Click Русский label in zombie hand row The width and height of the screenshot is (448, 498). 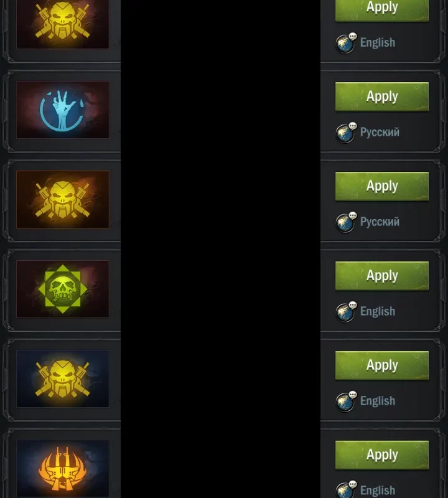pos(380,132)
